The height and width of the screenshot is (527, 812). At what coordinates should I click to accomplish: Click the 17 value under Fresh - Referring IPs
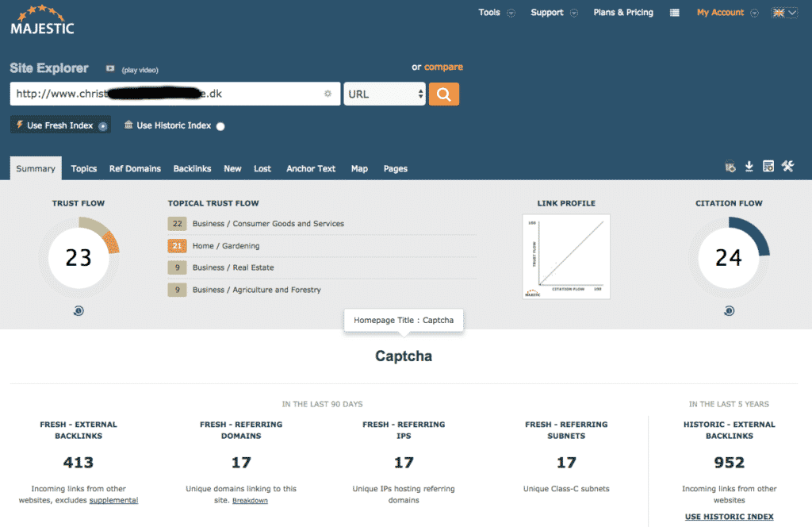[404, 462]
